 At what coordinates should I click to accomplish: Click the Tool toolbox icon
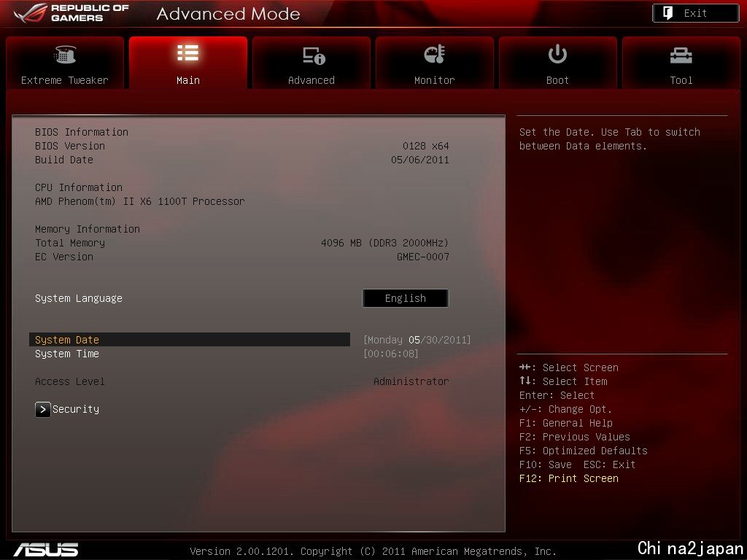(681, 55)
